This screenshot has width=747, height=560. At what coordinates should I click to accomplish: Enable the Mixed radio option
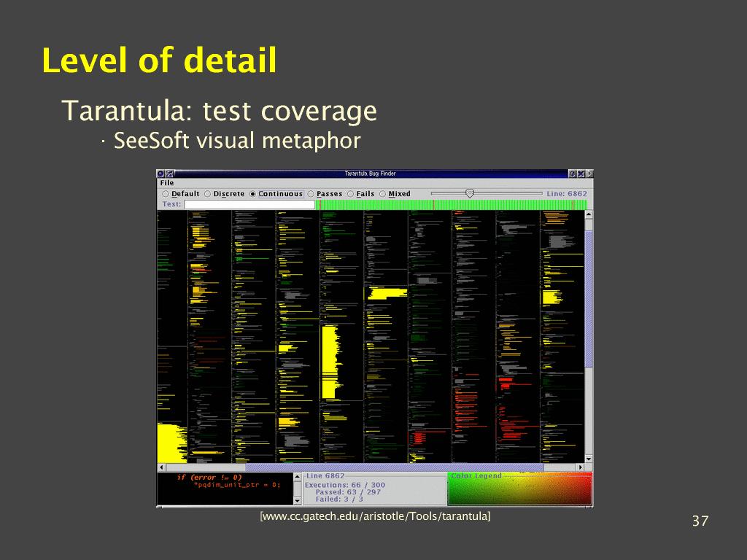coord(383,194)
